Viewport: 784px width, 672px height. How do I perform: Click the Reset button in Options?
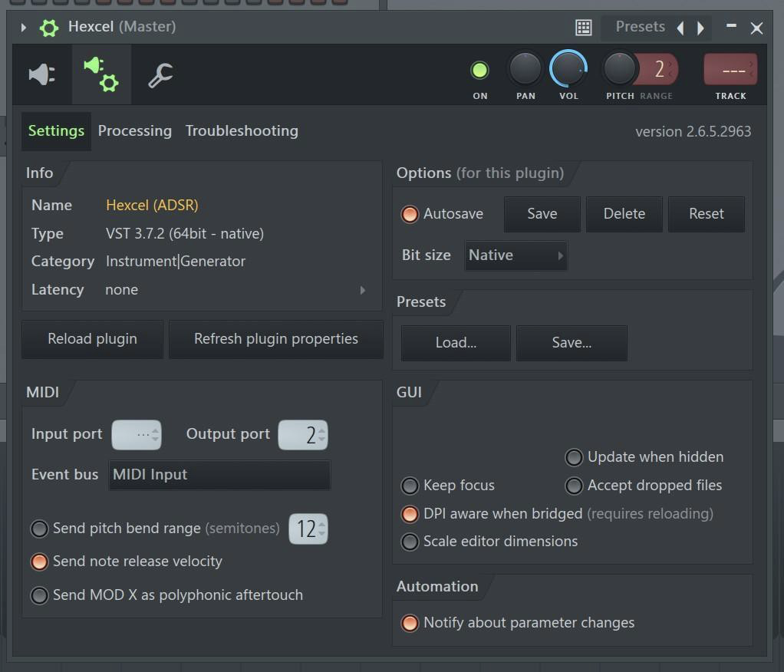706,214
